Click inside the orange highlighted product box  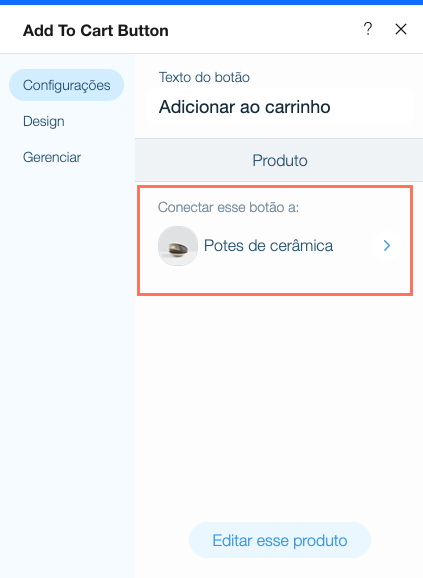275,240
